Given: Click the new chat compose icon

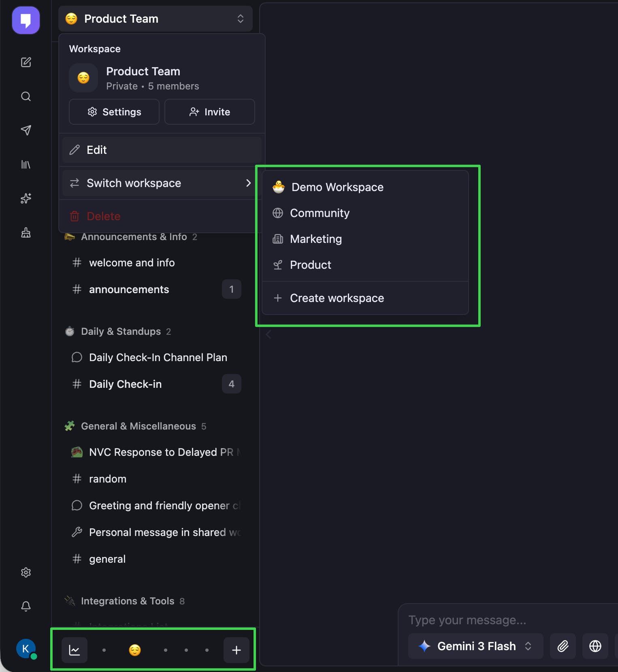Looking at the screenshot, I should (26, 62).
